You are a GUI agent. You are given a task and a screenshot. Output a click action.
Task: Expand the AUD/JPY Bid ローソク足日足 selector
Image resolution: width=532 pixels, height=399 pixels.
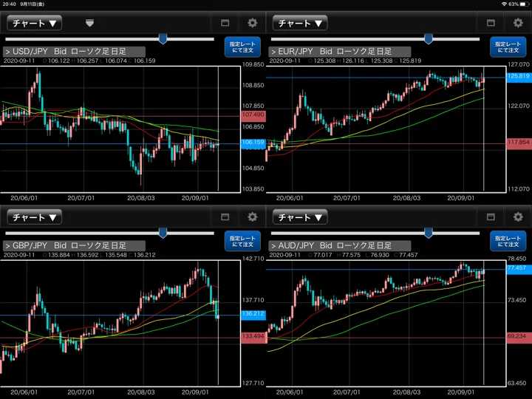point(340,245)
